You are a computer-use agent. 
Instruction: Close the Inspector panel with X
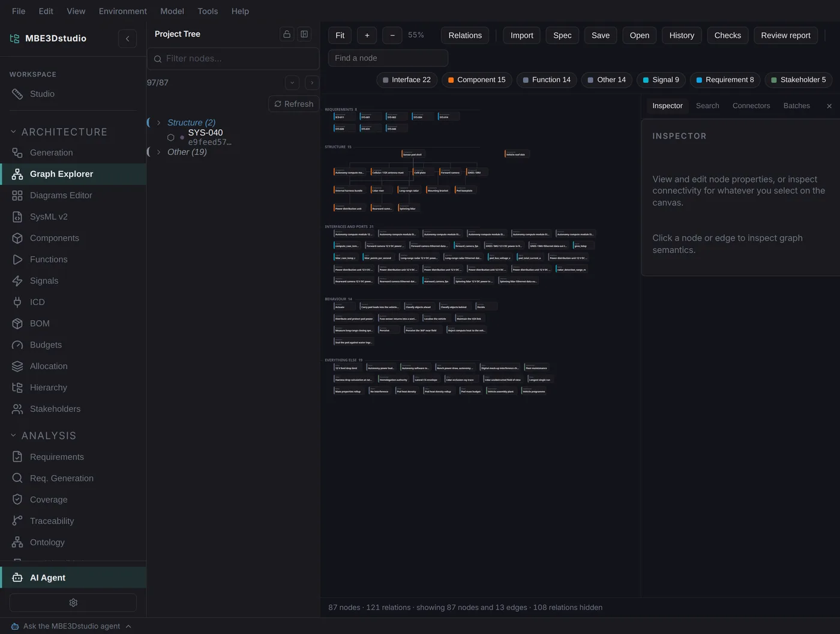[829, 106]
